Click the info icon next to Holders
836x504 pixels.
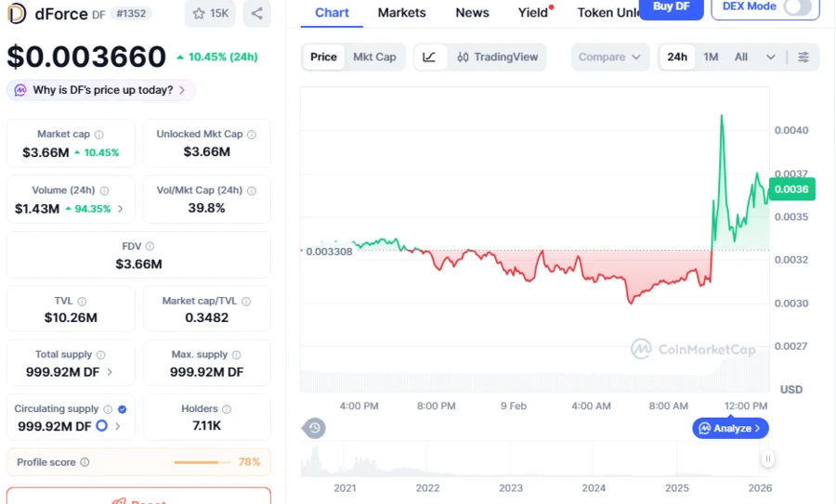228,409
